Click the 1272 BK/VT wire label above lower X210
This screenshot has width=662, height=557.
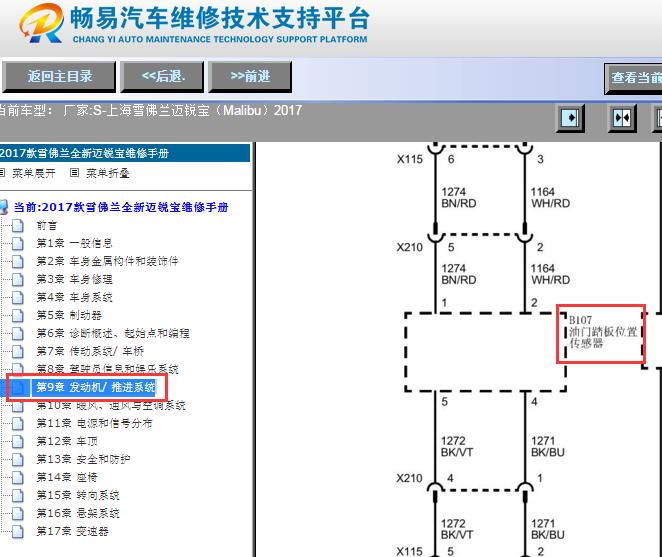[457, 446]
